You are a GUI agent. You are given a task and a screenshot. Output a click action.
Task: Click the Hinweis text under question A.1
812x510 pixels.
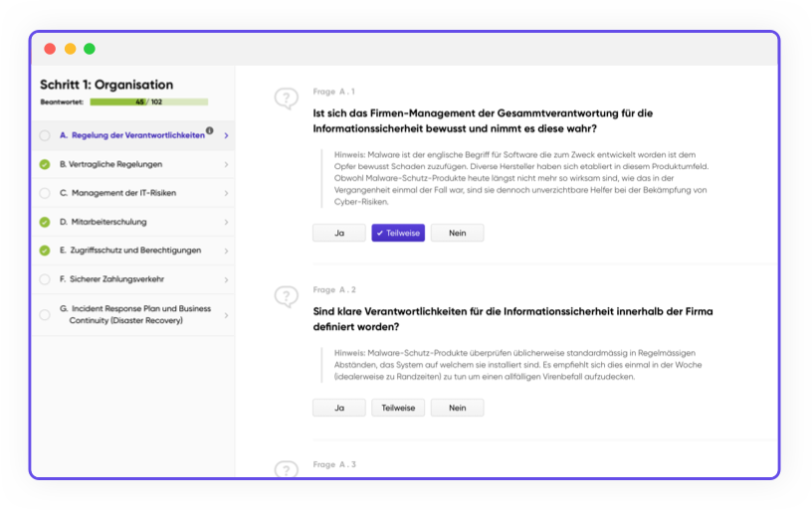pos(521,178)
